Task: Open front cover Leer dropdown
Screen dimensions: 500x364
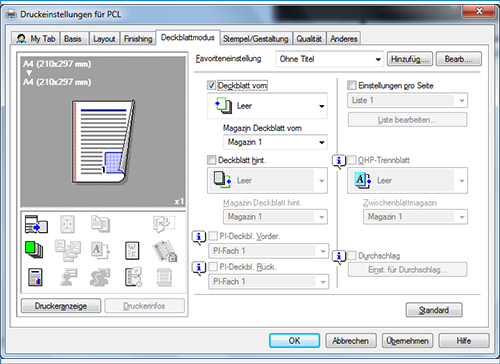Action: click(267, 106)
